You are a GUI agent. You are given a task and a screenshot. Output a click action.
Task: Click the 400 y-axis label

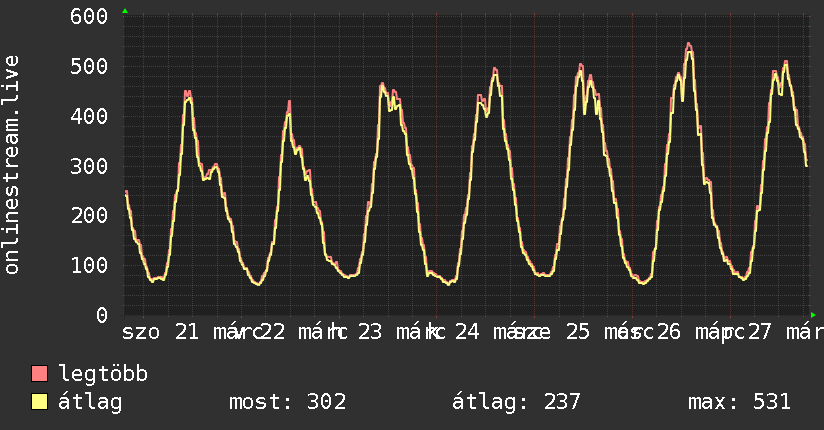89,116
